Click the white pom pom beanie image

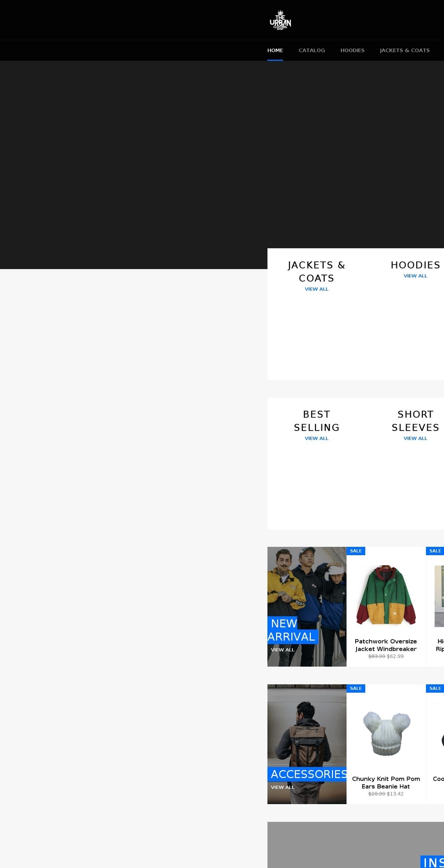tap(387, 734)
